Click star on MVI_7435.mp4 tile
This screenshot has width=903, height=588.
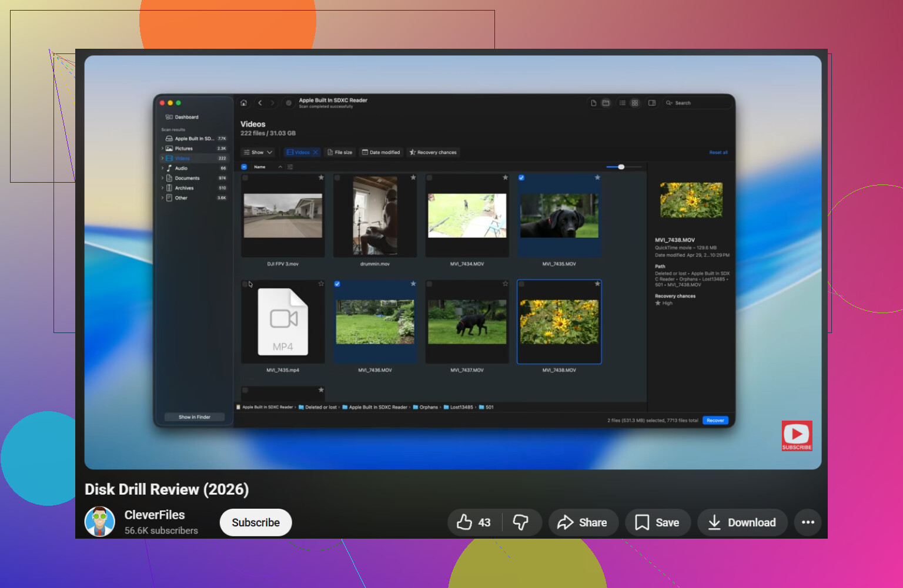[x=321, y=284]
